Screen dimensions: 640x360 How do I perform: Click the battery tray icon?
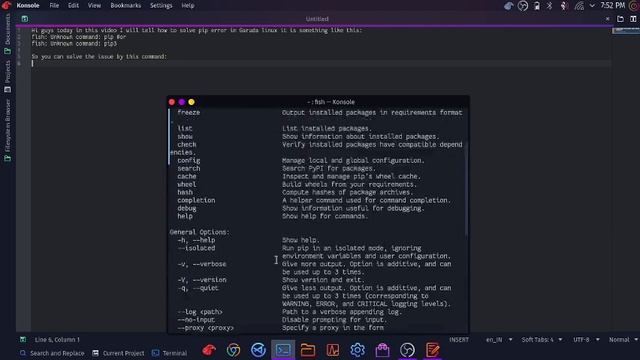(x=537, y=6)
